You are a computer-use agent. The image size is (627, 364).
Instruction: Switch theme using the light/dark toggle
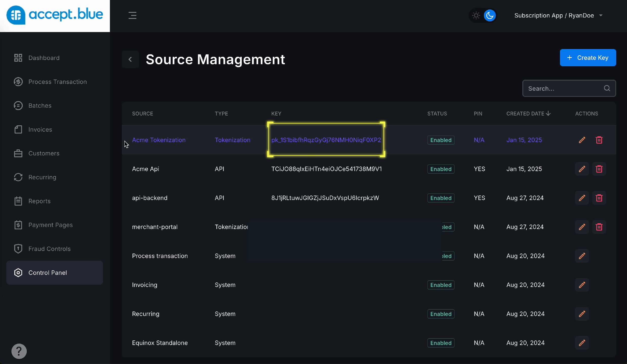pyautogui.click(x=483, y=15)
